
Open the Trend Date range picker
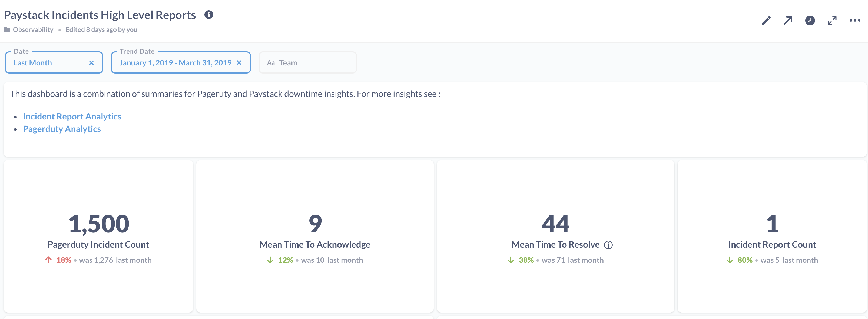click(181, 62)
